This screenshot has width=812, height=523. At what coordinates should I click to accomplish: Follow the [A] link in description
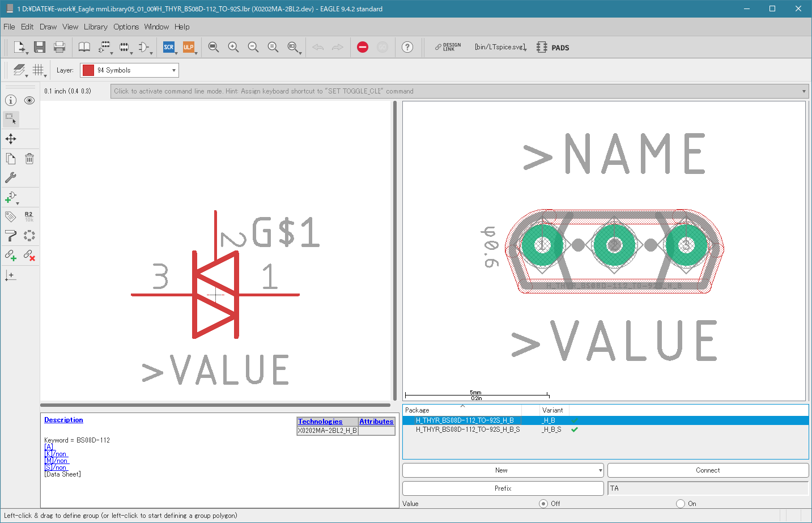[48, 447]
